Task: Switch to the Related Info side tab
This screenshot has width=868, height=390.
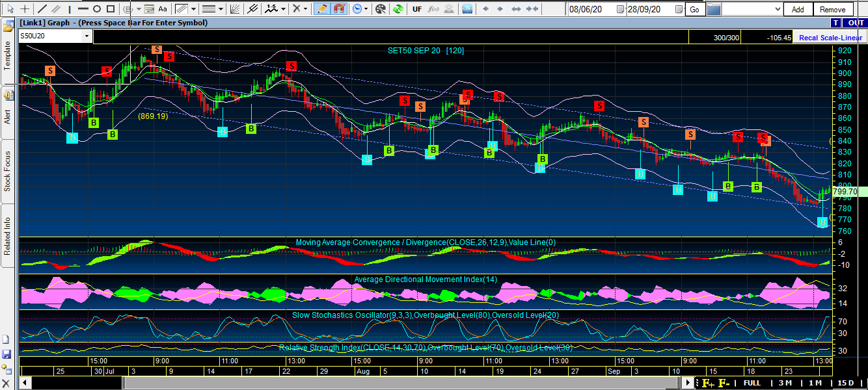Action: [x=7, y=235]
